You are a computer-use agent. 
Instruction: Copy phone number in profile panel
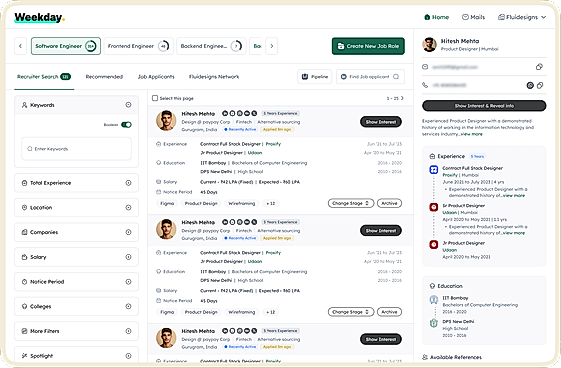[540, 85]
